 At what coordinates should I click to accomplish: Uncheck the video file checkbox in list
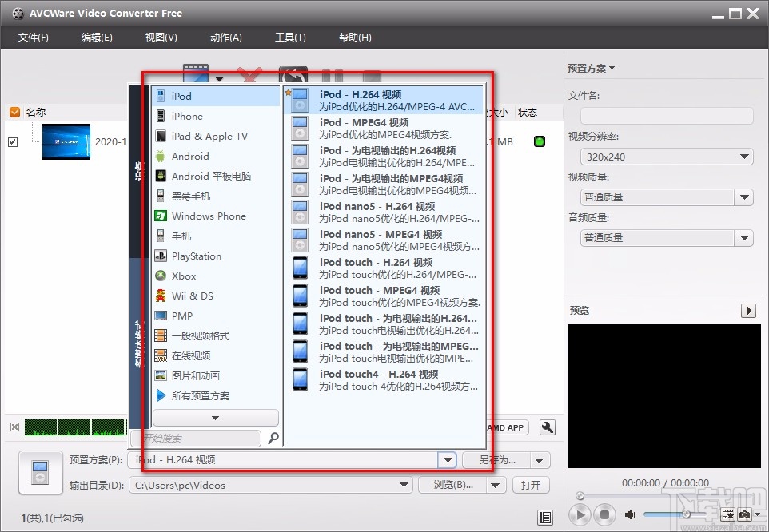coord(14,142)
